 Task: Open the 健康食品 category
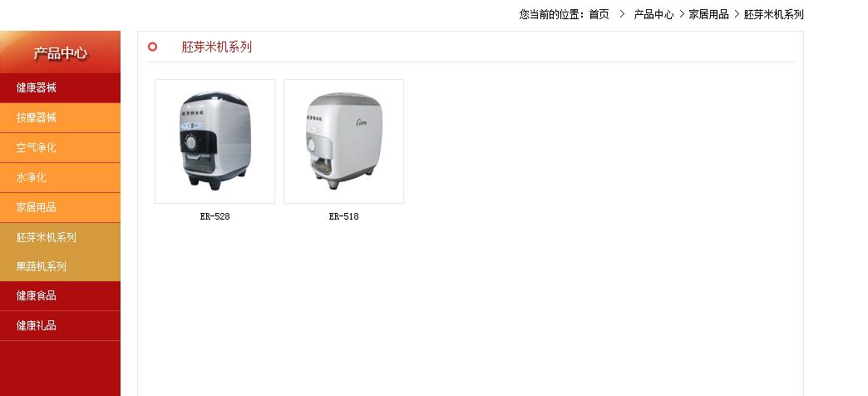click(x=60, y=296)
